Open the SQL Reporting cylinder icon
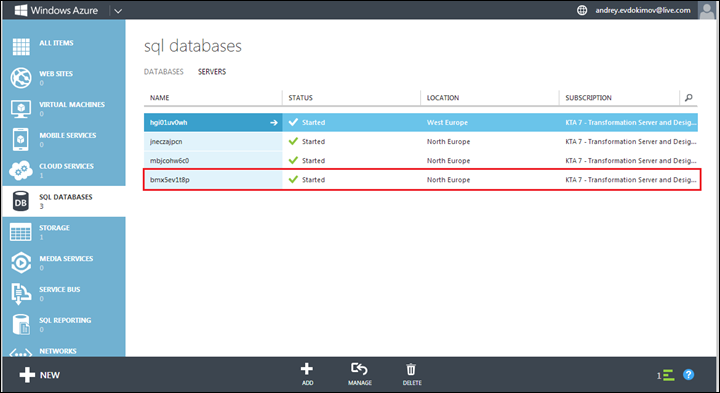The width and height of the screenshot is (720, 393). 21,325
